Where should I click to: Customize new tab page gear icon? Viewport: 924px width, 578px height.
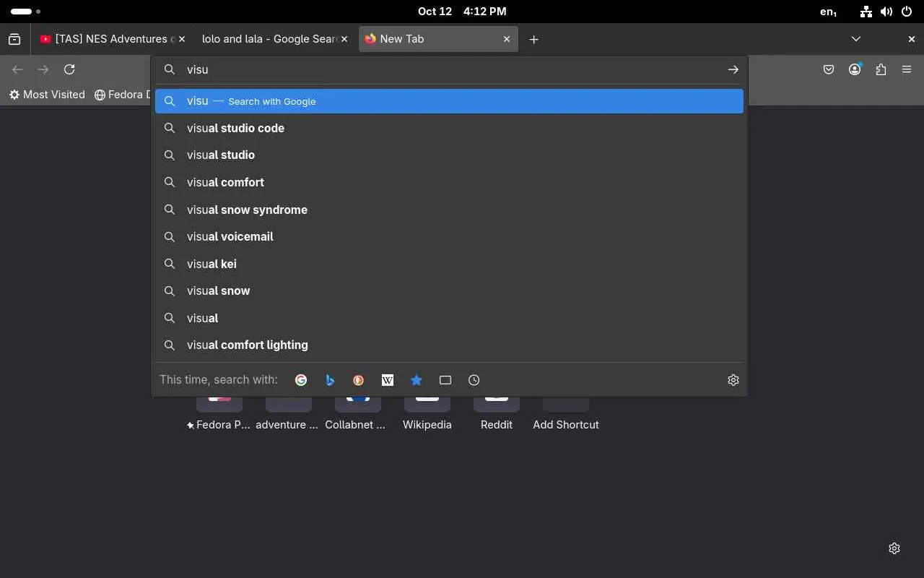tap(894, 548)
